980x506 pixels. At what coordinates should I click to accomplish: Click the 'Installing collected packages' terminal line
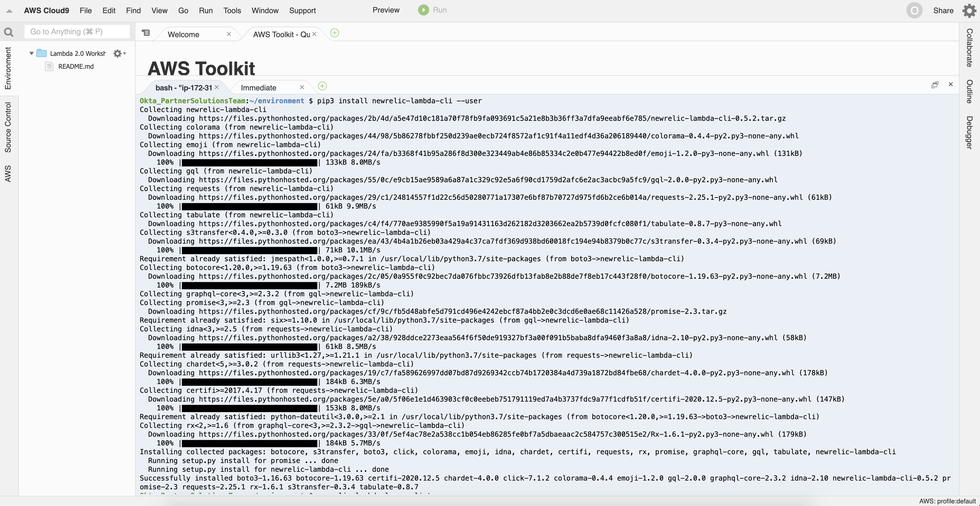pos(517,452)
